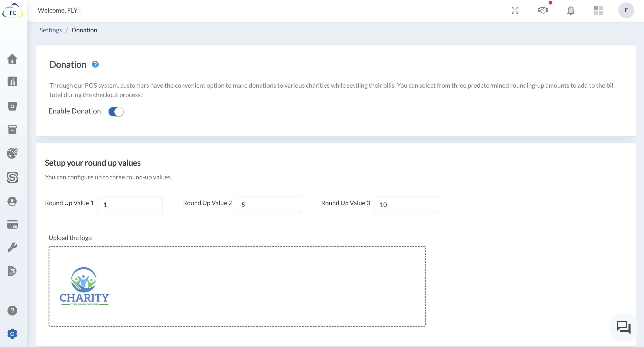Click the uploaded Charity logo thumbnail
The width and height of the screenshot is (644, 347).
pyautogui.click(x=84, y=286)
